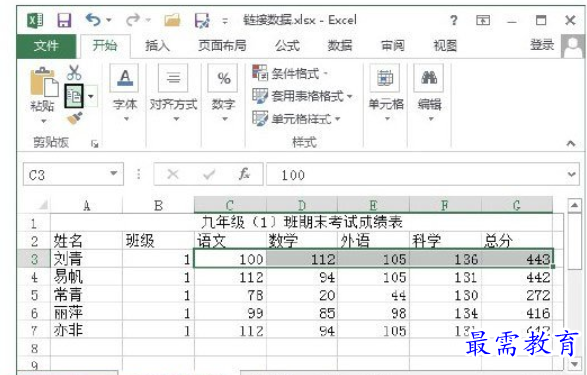Open the 字体 font group
Viewport: 587px width, 375px height.
coord(125,93)
